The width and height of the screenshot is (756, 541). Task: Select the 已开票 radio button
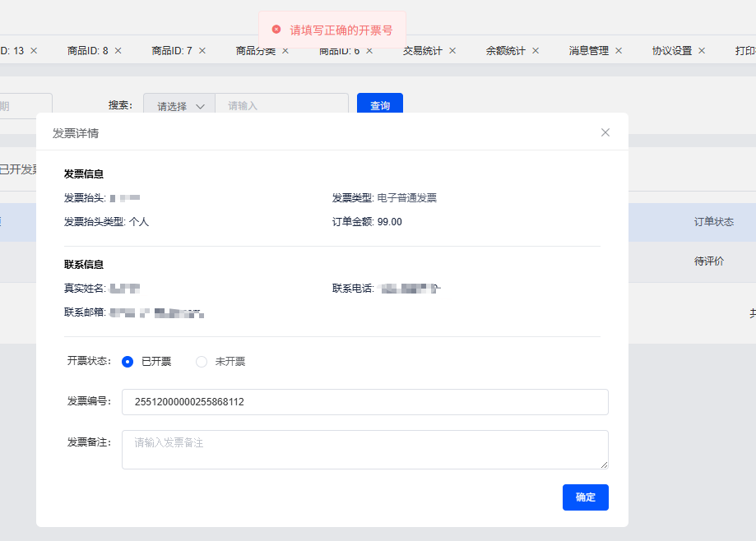tap(129, 361)
